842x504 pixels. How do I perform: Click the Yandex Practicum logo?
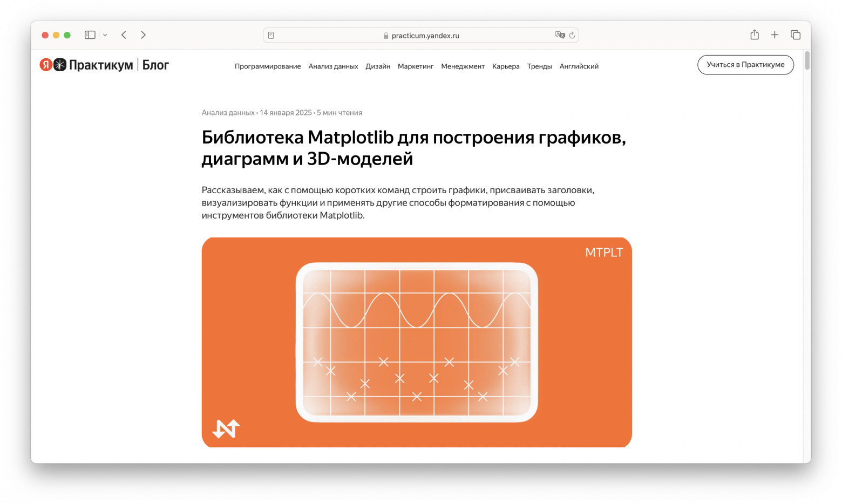coord(86,65)
